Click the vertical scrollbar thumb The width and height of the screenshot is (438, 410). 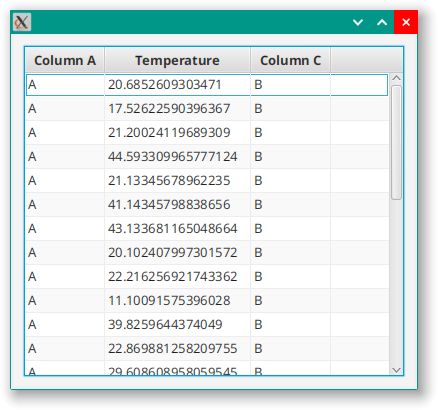[396, 143]
